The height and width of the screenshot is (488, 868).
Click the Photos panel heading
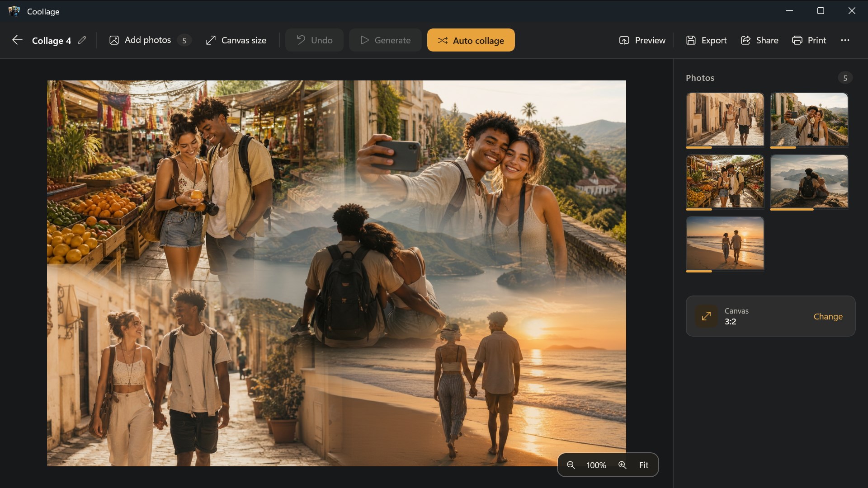point(700,78)
